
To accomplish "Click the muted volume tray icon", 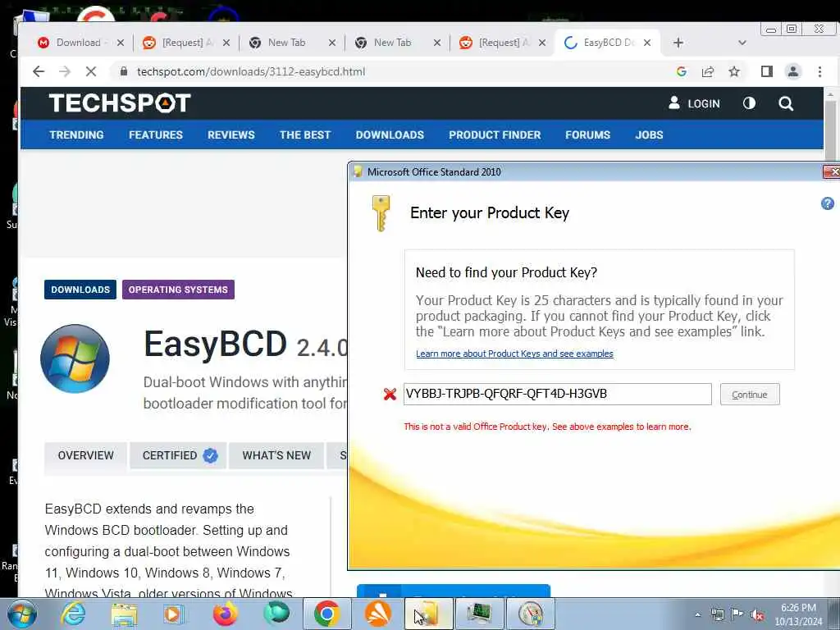I will click(757, 614).
